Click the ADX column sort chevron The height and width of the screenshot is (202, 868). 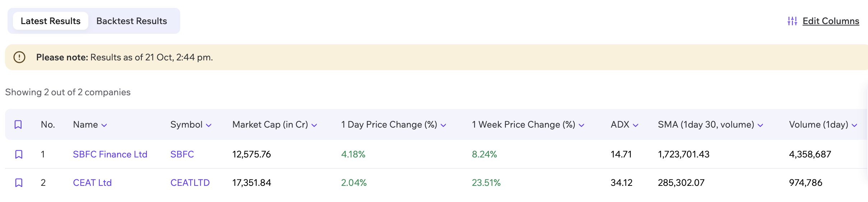pos(635,125)
